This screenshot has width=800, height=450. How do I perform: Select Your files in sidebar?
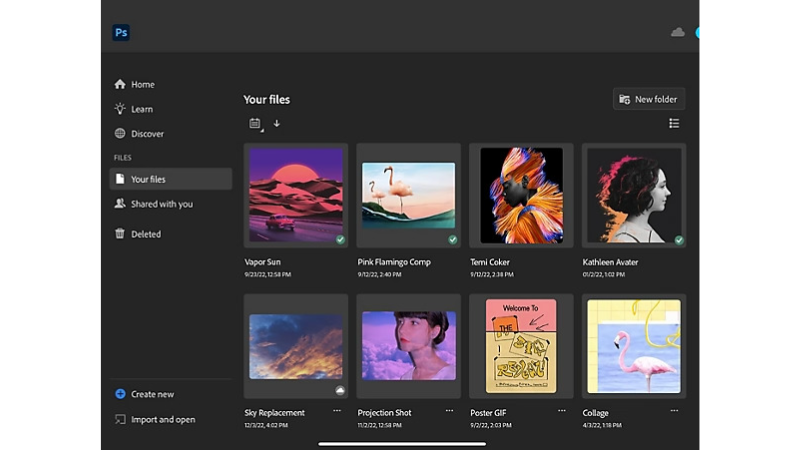(170, 179)
